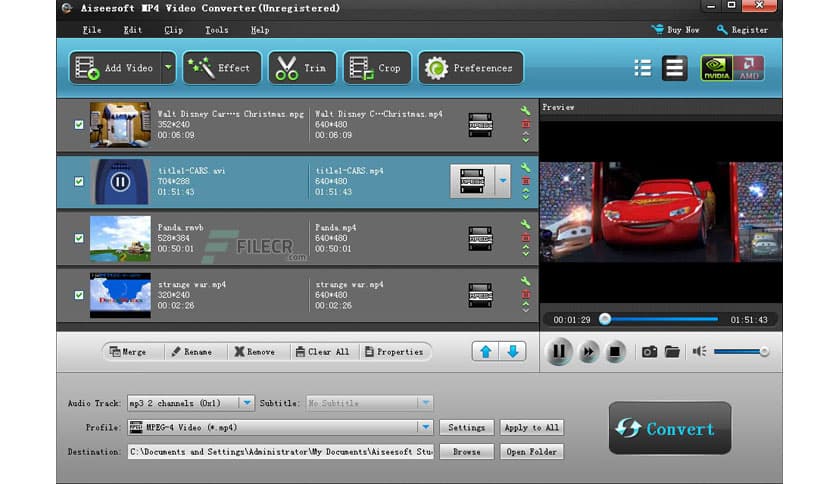Open the Help menu

tap(260, 30)
